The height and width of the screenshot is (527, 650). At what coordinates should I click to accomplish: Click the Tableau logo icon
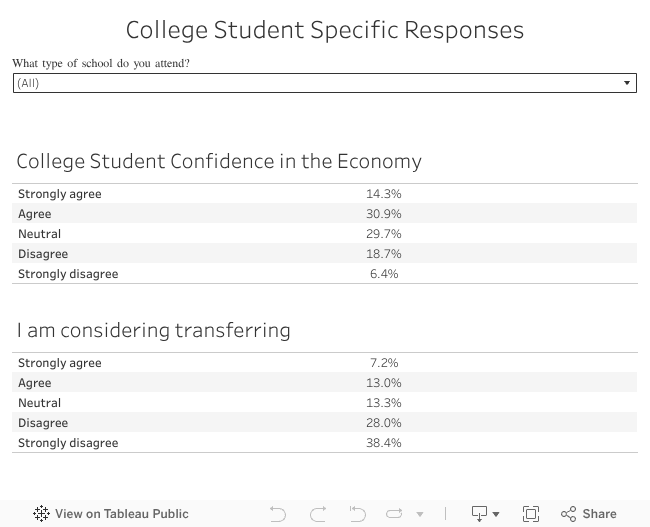click(41, 514)
